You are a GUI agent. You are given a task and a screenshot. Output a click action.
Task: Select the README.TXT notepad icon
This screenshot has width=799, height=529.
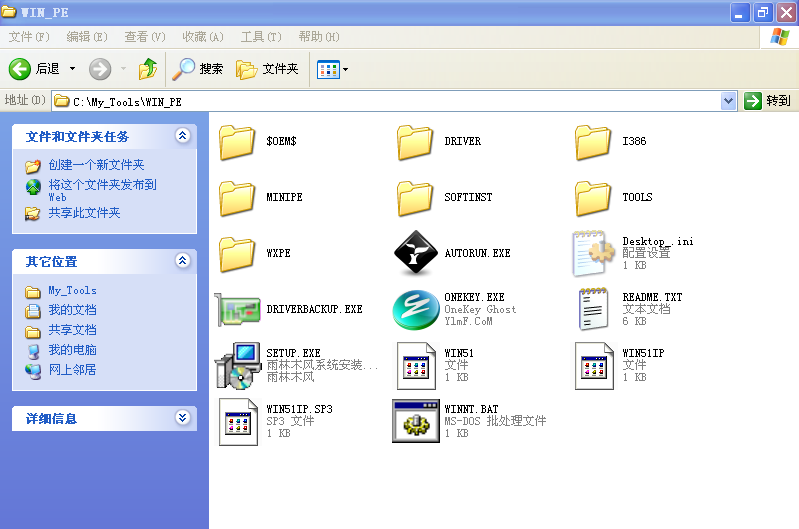tap(593, 309)
